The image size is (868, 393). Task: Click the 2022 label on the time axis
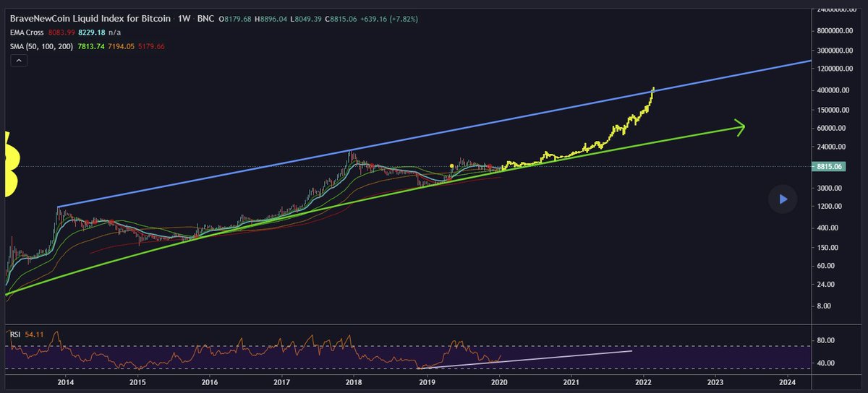(644, 381)
